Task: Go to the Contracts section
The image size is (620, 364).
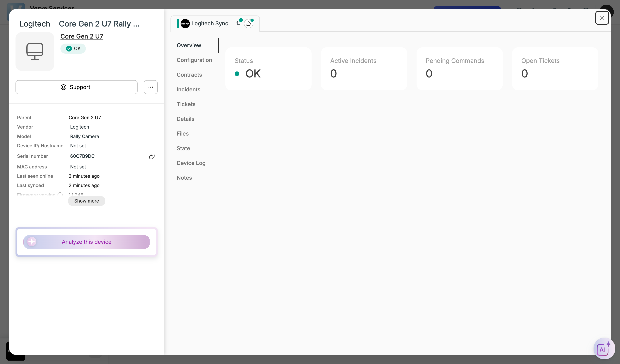Action: (x=189, y=75)
